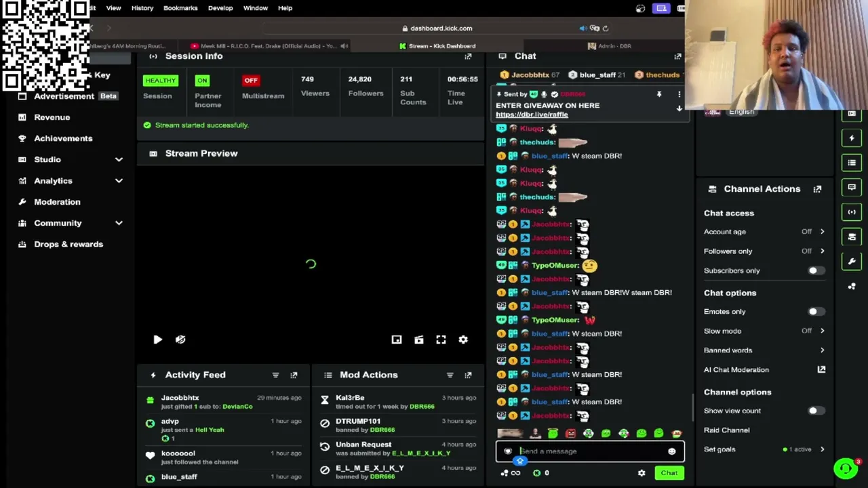Open the Help menu

click(x=285, y=8)
